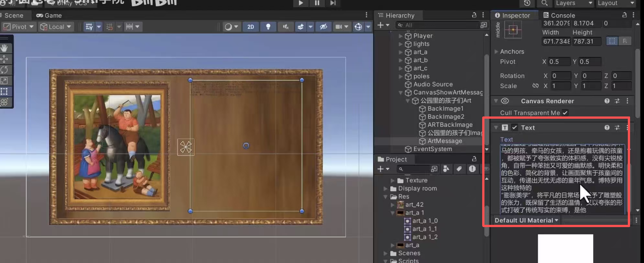This screenshot has height=263, width=644.
Task: Open Hierarchy search-by-type icon
Action: pyautogui.click(x=483, y=25)
